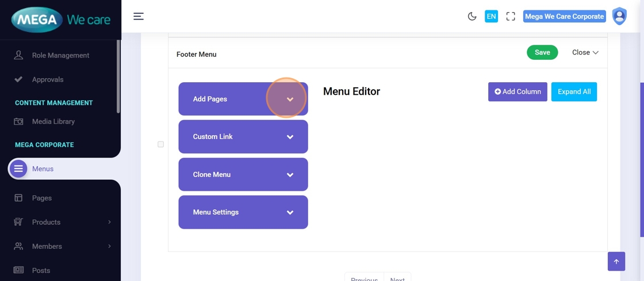
Task: Click the Add Column button
Action: pyautogui.click(x=517, y=91)
